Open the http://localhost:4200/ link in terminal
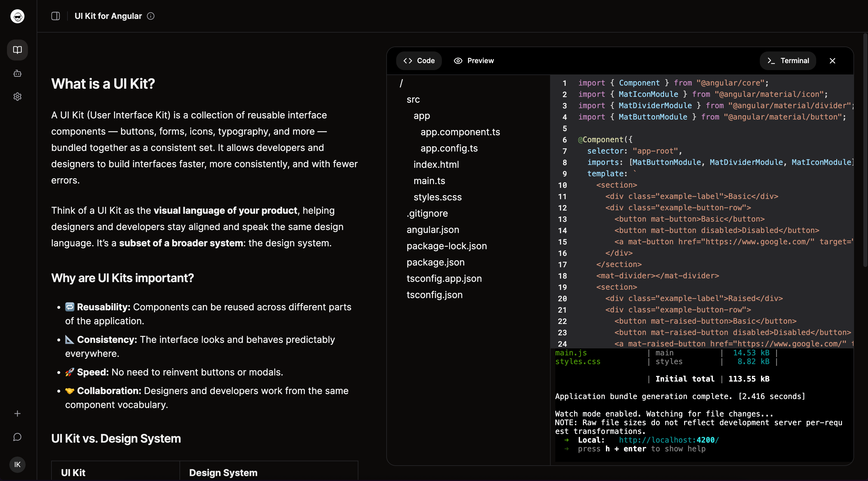868x481 pixels. tap(668, 440)
